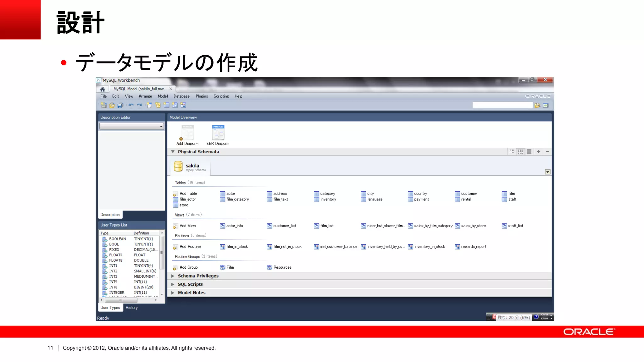Screen dimensions: 644x362
Task: Select the INTEGER user type row
Action: click(130, 293)
